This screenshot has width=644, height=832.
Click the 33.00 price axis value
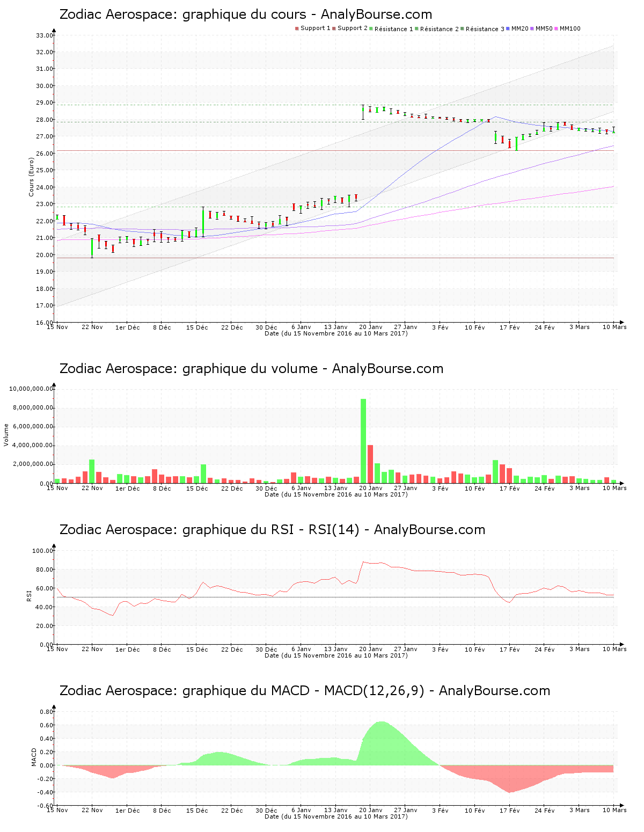pyautogui.click(x=44, y=35)
